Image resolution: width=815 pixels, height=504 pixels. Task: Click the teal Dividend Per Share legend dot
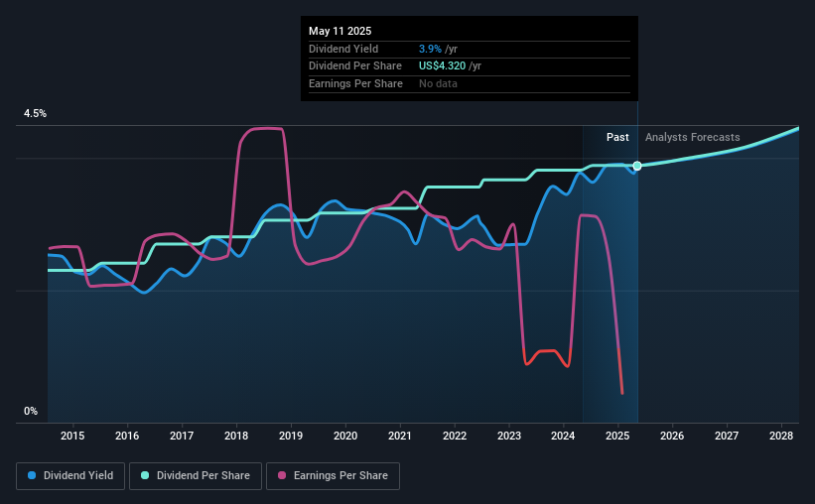pyautogui.click(x=145, y=475)
